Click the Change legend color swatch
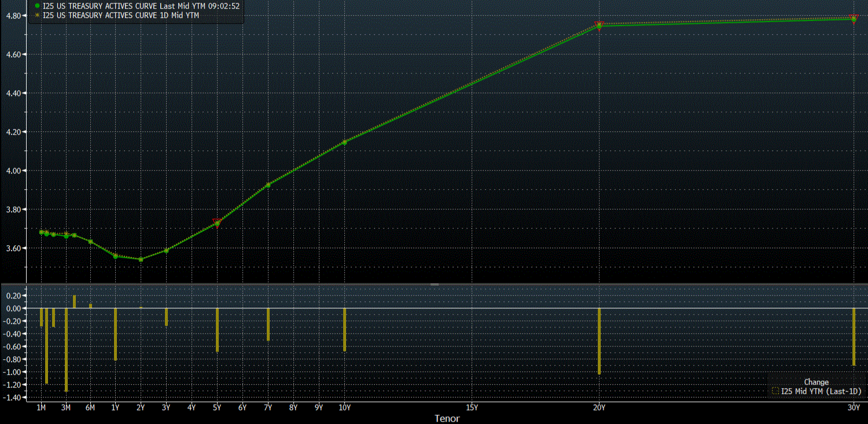Image resolution: width=868 pixels, height=424 pixels. point(775,392)
